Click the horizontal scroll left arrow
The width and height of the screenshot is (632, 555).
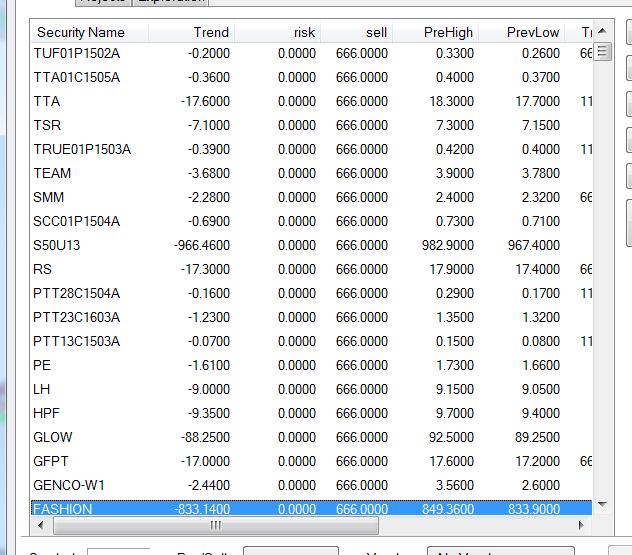[40, 525]
